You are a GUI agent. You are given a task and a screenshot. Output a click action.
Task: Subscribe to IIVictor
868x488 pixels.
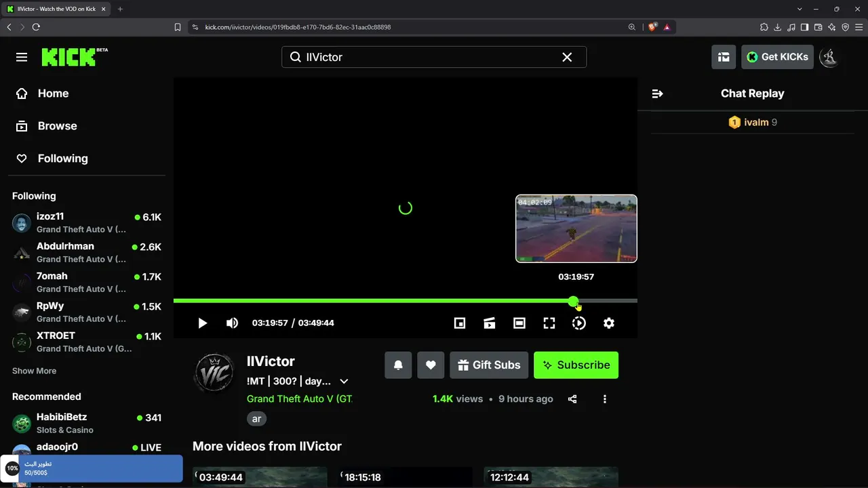pyautogui.click(x=576, y=365)
